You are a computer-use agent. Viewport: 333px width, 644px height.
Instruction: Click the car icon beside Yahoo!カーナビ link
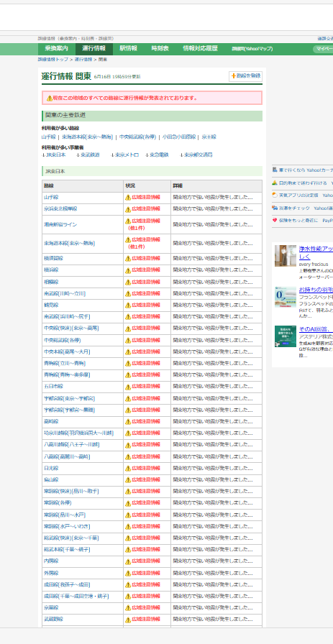tap(275, 170)
